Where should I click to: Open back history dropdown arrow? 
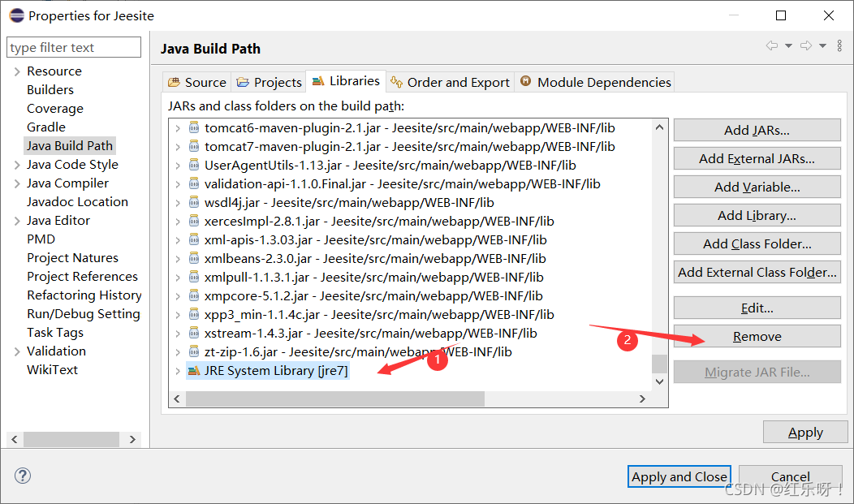click(x=788, y=45)
